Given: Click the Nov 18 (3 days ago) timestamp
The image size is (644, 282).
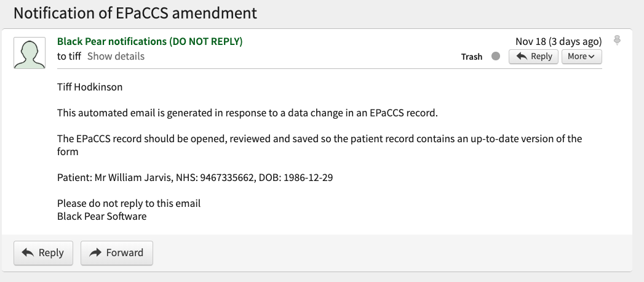Looking at the screenshot, I should pos(559,41).
